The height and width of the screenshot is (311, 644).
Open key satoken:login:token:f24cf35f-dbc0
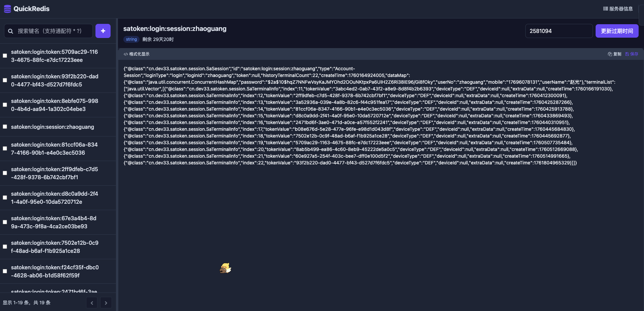click(55, 271)
